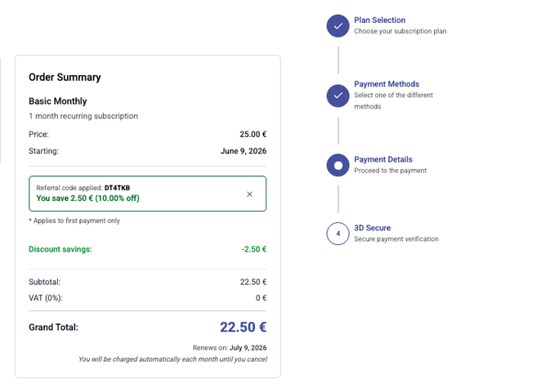Image resolution: width=555 pixels, height=392 pixels.
Task: Select the Payment Details step label
Action: tap(383, 159)
